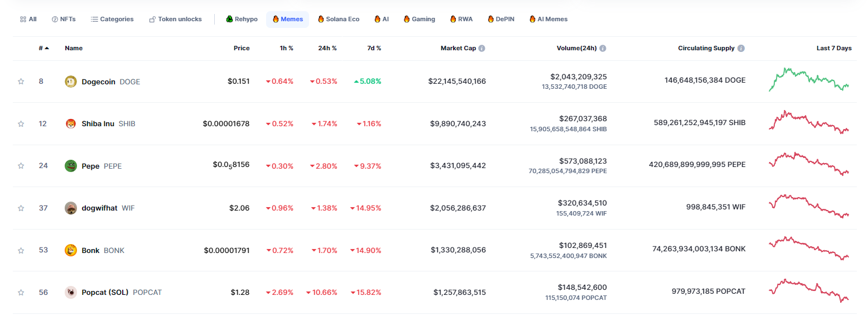Sort by 7d % change
Screen dimensions: 868x315
click(x=374, y=48)
